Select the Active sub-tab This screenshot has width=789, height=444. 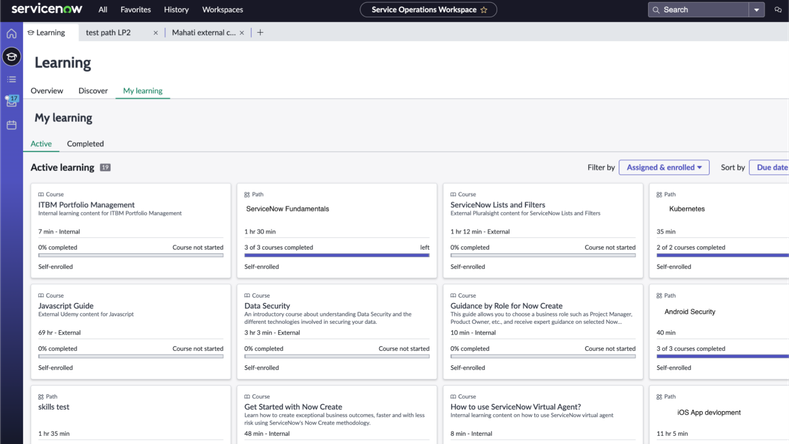pos(41,143)
